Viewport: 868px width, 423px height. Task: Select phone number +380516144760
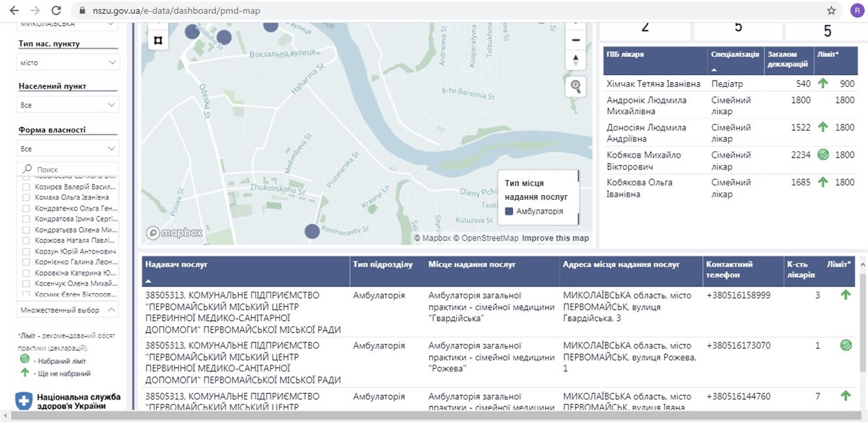(738, 397)
